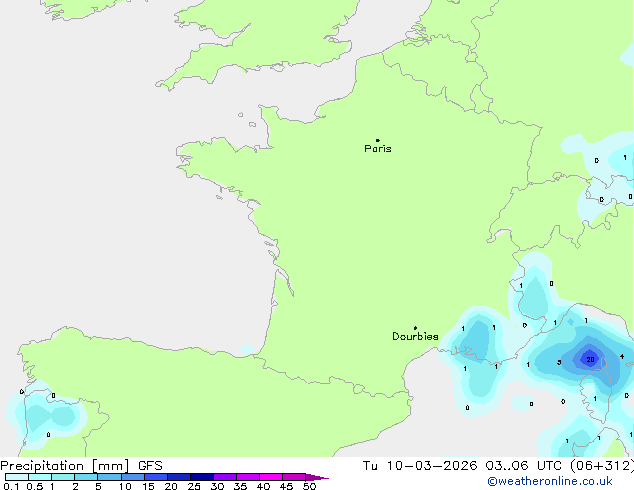Pick the 0.5–1 mm legend swatch
This screenshot has width=634, height=490.
click(40, 477)
